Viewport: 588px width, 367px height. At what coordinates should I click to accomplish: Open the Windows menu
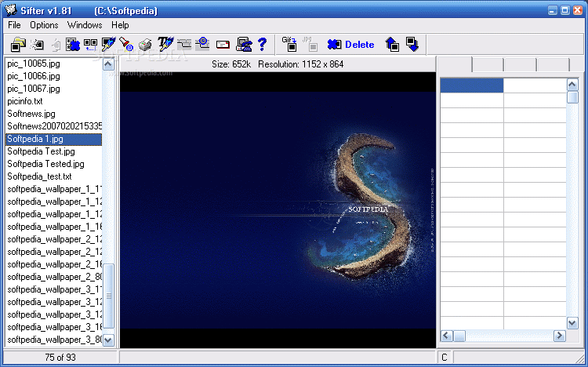coord(85,25)
